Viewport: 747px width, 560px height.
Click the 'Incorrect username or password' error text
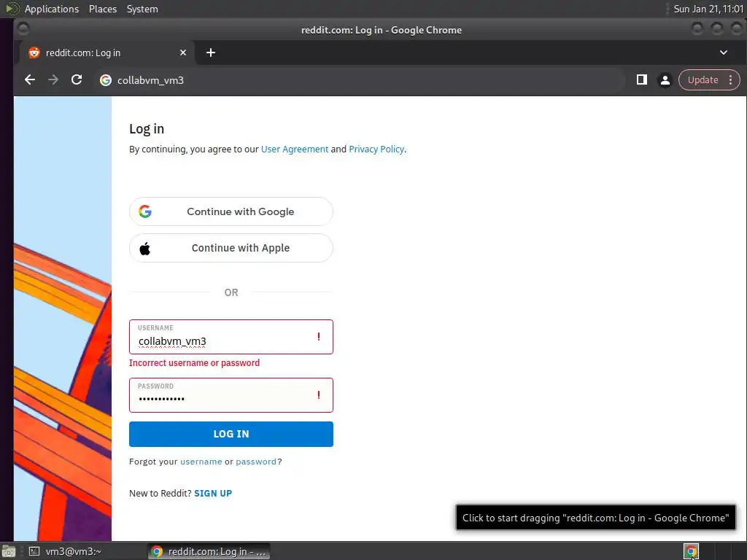[x=194, y=363]
